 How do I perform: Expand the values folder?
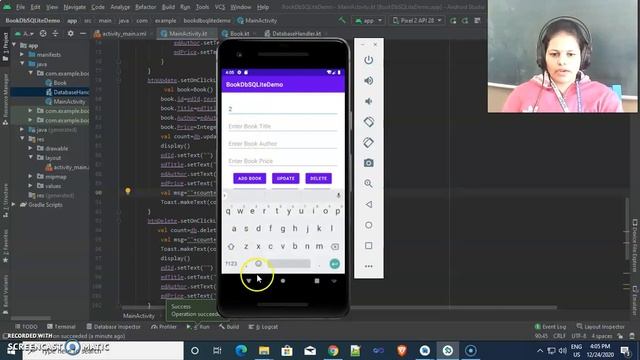(31, 186)
